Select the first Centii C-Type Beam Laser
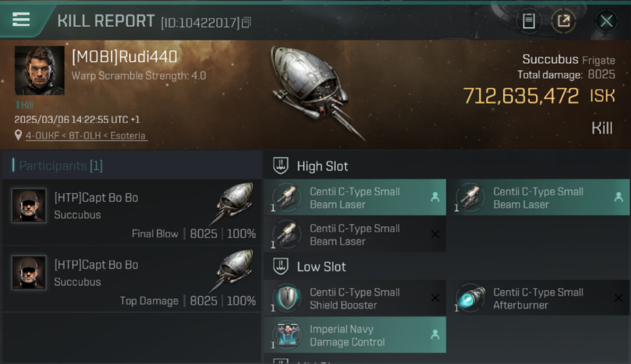Viewport: 631px width, 364px height. coord(354,198)
